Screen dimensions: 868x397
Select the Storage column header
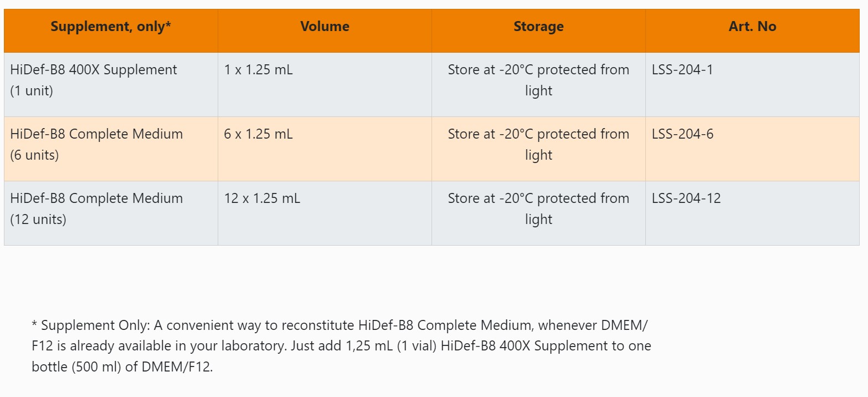coord(538,27)
